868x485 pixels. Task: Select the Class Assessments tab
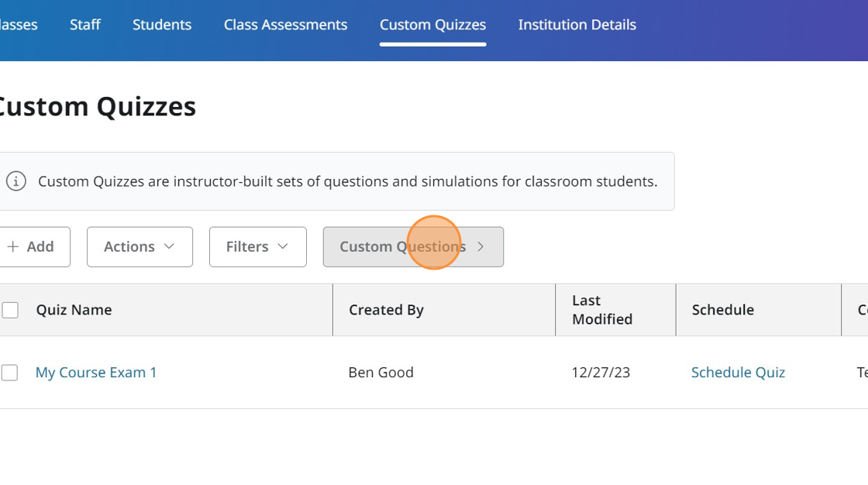pos(285,25)
